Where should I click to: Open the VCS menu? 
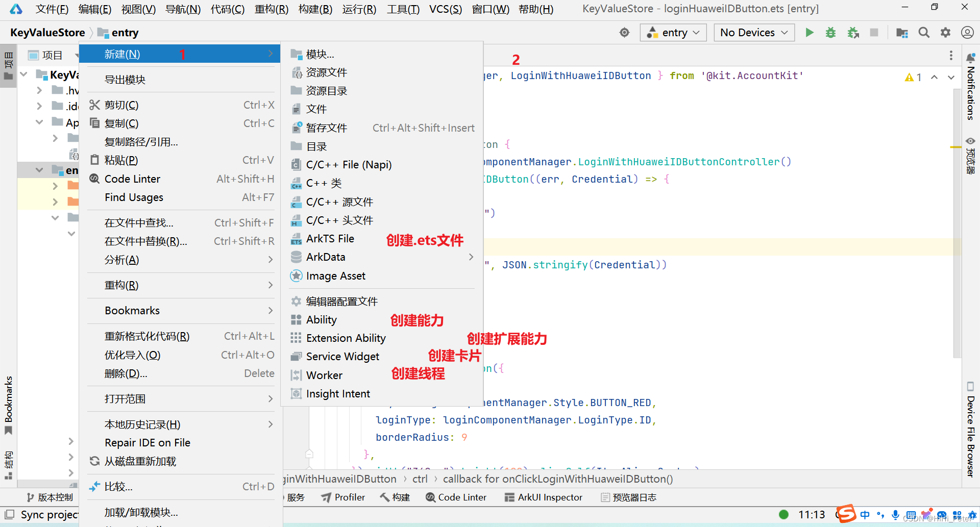coord(445,9)
